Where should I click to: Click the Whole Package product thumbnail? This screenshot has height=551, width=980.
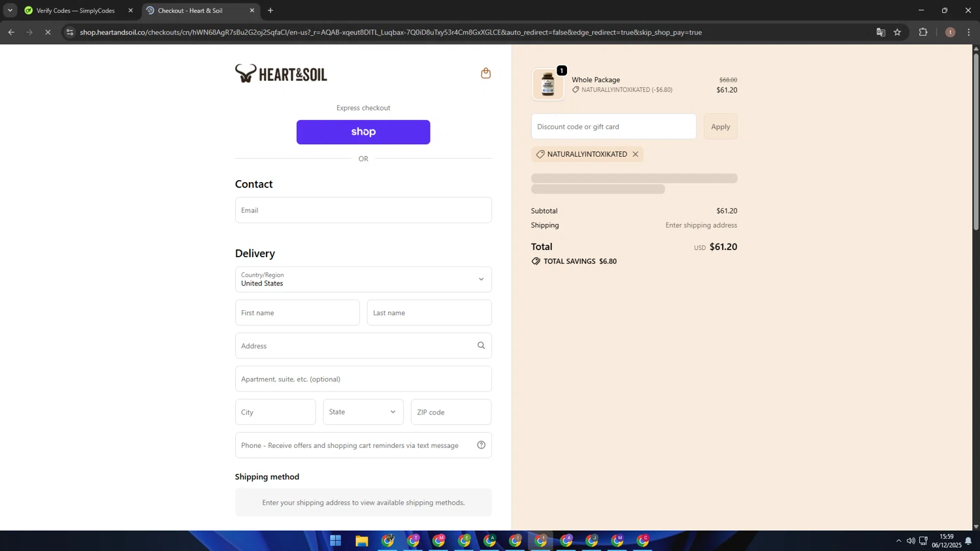(547, 84)
